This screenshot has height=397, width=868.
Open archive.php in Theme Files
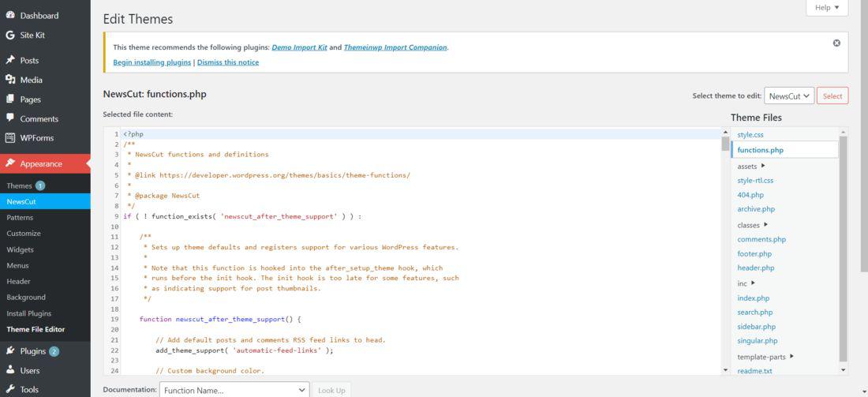[756, 209]
